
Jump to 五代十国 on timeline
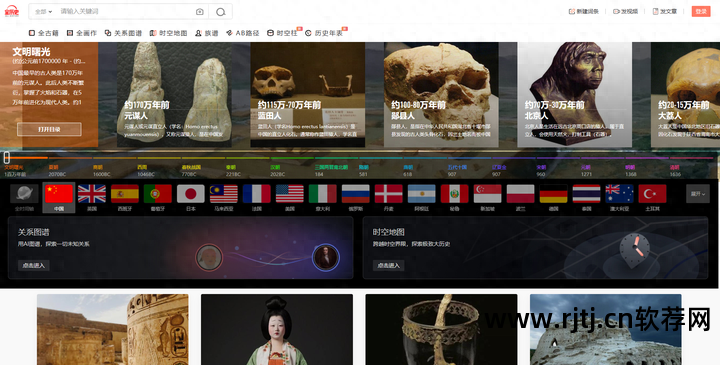pyautogui.click(x=457, y=171)
